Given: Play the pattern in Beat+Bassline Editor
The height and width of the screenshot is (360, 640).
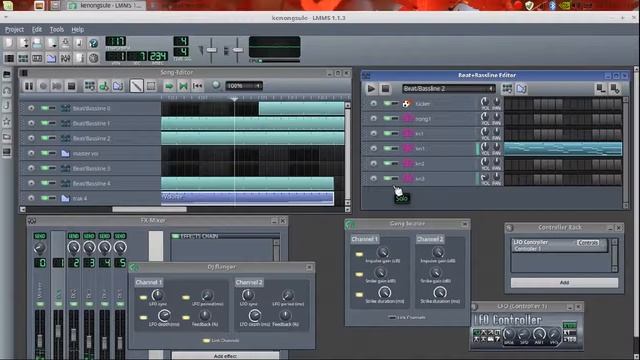Looking at the screenshot, I should point(371,88).
